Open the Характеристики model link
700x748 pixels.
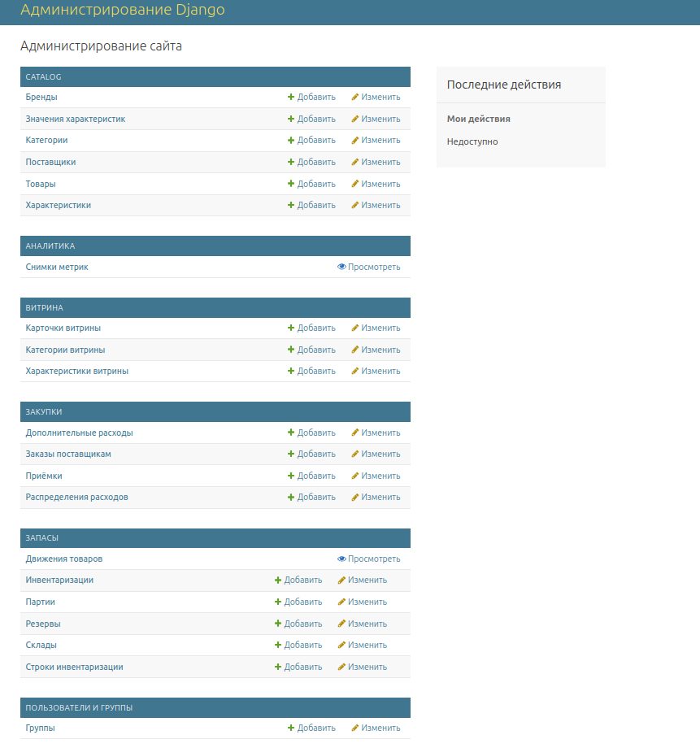pos(59,205)
